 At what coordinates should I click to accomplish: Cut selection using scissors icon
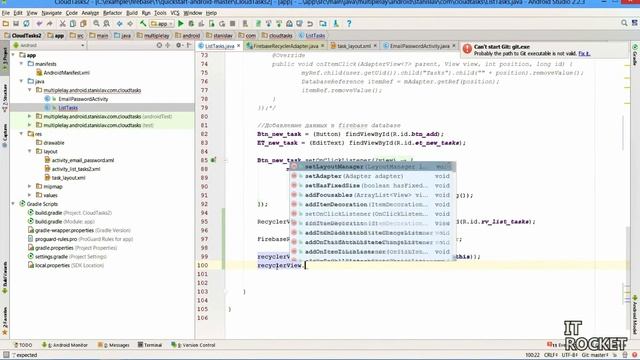tap(62, 24)
